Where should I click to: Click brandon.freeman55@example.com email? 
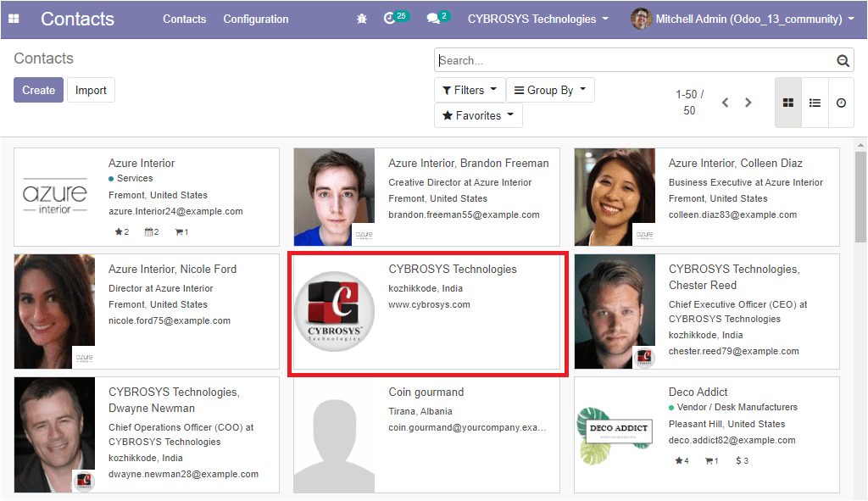(x=464, y=214)
